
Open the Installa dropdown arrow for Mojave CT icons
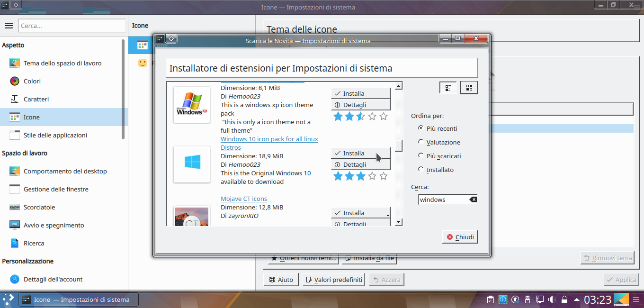pyautogui.click(x=388, y=215)
